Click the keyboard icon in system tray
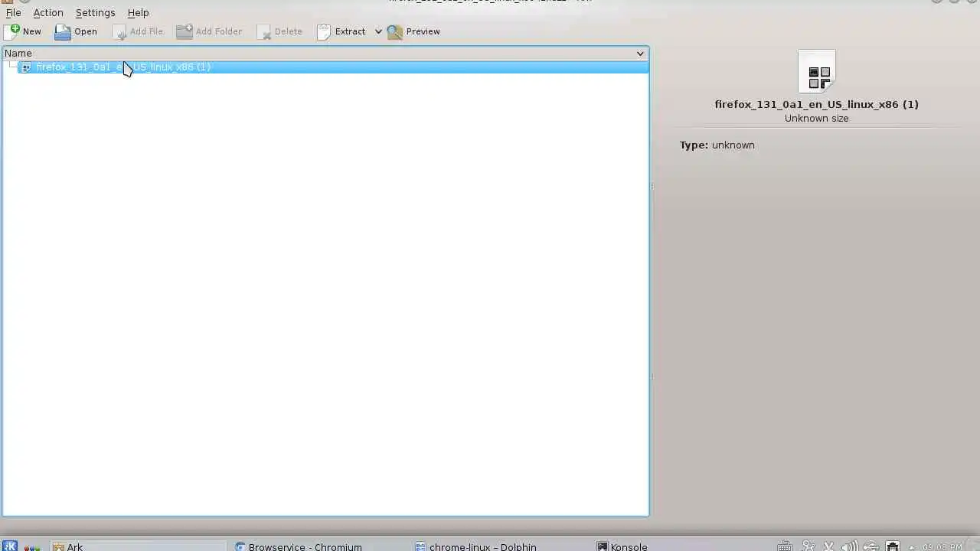 pos(785,546)
